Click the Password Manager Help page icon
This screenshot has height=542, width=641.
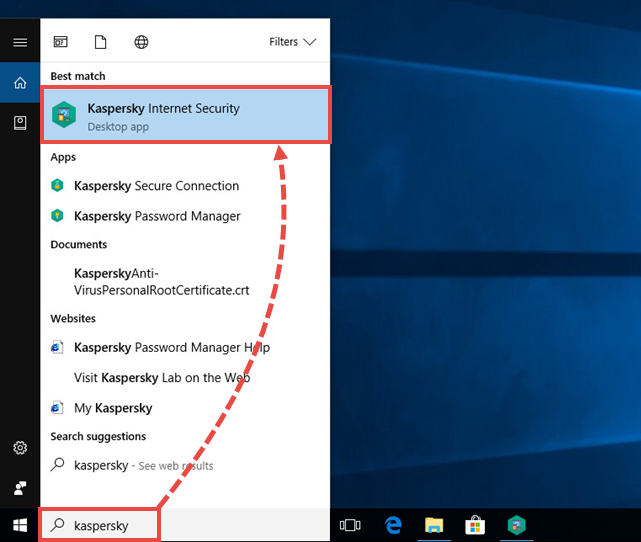[57, 347]
